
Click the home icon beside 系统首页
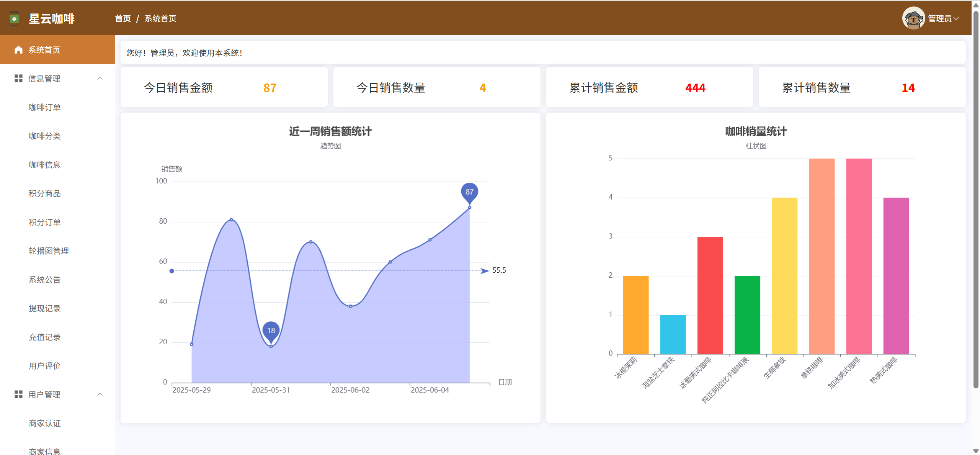(18, 50)
